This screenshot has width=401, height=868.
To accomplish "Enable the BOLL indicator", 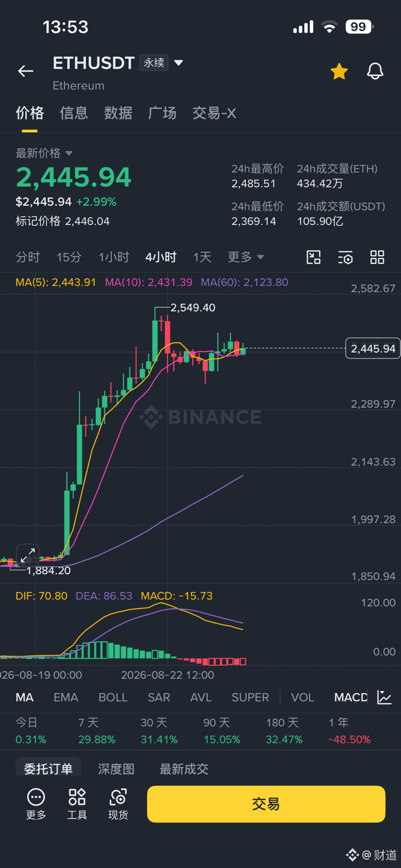I will pyautogui.click(x=113, y=697).
